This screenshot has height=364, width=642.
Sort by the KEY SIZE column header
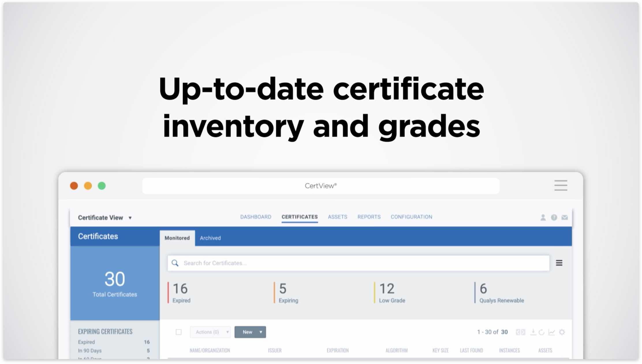[440, 350]
